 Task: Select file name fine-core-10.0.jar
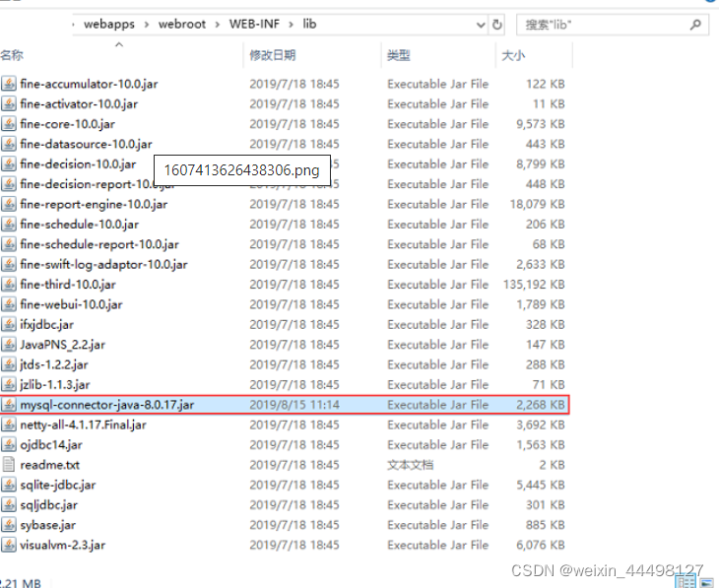coord(67,124)
